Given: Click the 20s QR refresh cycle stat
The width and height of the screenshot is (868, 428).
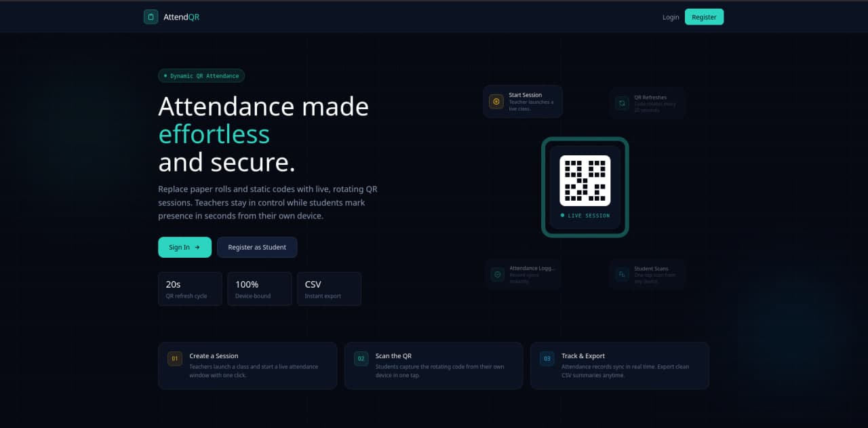Looking at the screenshot, I should point(190,289).
